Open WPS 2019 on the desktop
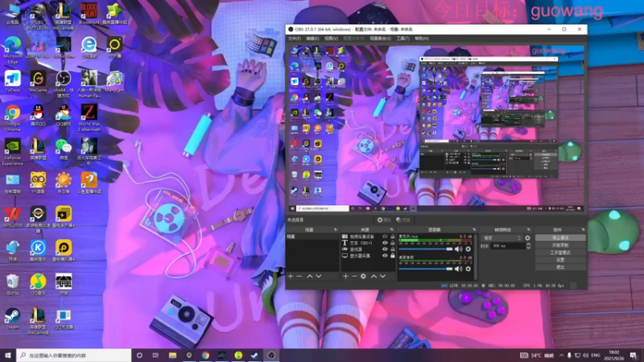This screenshot has height=362, width=644. click(x=13, y=217)
